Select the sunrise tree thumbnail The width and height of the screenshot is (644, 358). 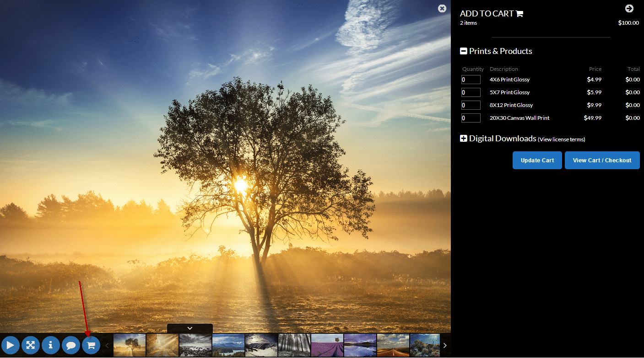(x=130, y=345)
